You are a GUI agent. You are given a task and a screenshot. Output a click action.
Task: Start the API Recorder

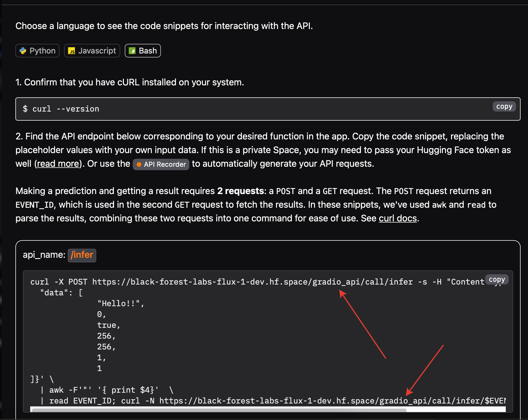[x=161, y=164]
